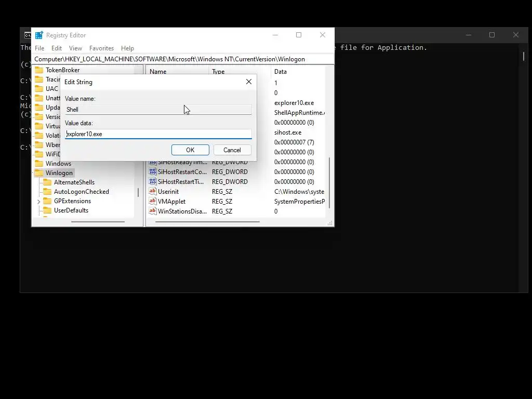Image resolution: width=532 pixels, height=399 pixels.
Task: Click the Value name field showing Shell
Action: pyautogui.click(x=158, y=110)
